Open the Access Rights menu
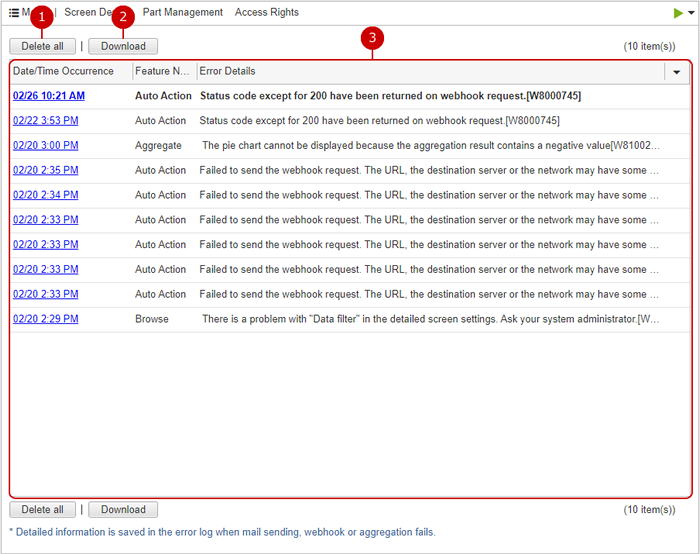The height and width of the screenshot is (554, 700). pyautogui.click(x=267, y=12)
